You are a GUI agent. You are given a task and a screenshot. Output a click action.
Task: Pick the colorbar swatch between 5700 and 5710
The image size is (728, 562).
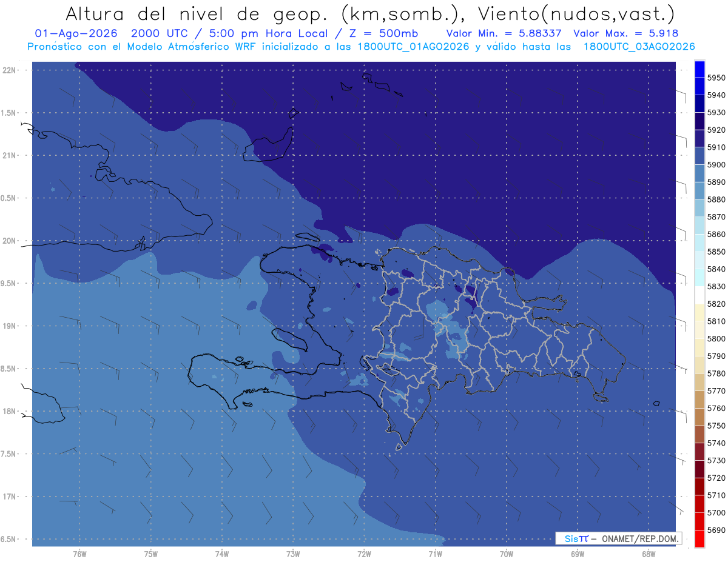[x=699, y=504]
